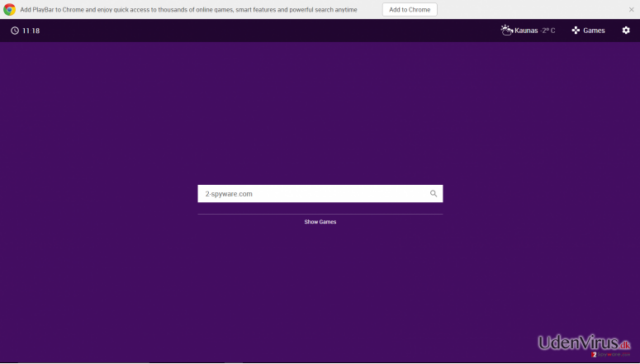The width and height of the screenshot is (640, 364).
Task: Expand the Show Games section
Action: click(x=320, y=222)
